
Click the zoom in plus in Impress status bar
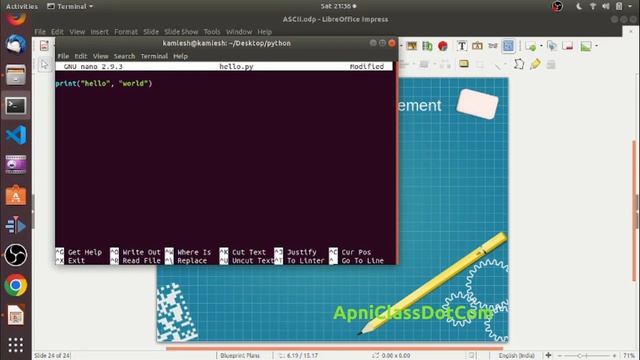click(x=614, y=356)
